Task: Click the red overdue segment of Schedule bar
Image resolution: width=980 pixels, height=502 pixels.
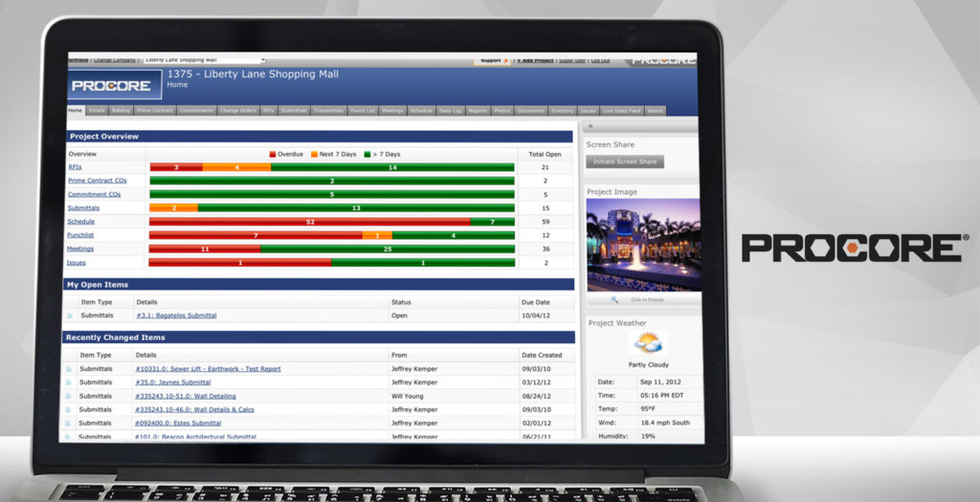Action: point(309,221)
